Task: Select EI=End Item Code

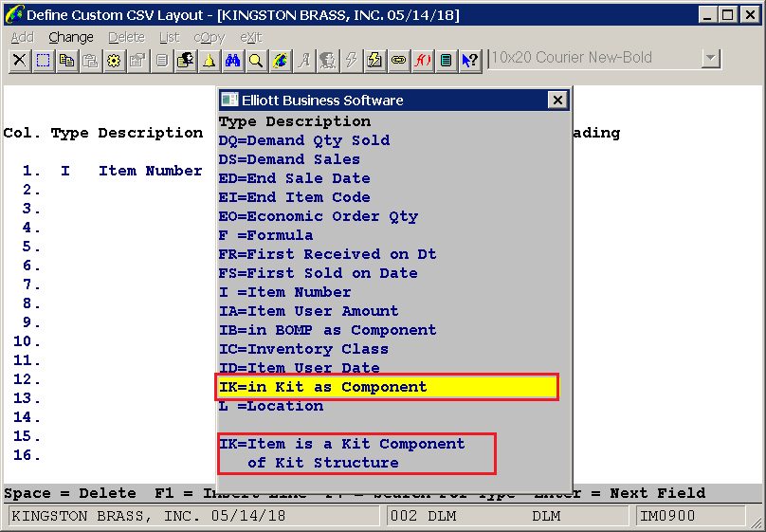Action: tap(294, 198)
